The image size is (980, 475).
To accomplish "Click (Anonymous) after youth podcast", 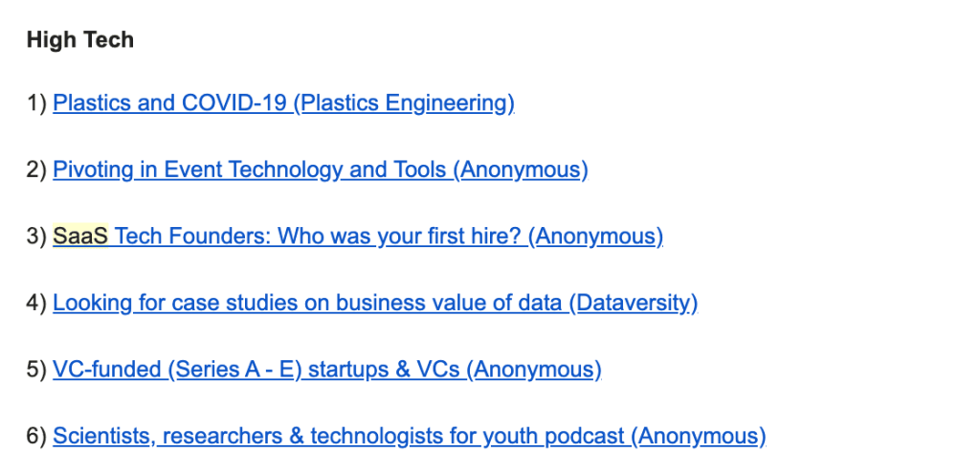I will point(698,436).
